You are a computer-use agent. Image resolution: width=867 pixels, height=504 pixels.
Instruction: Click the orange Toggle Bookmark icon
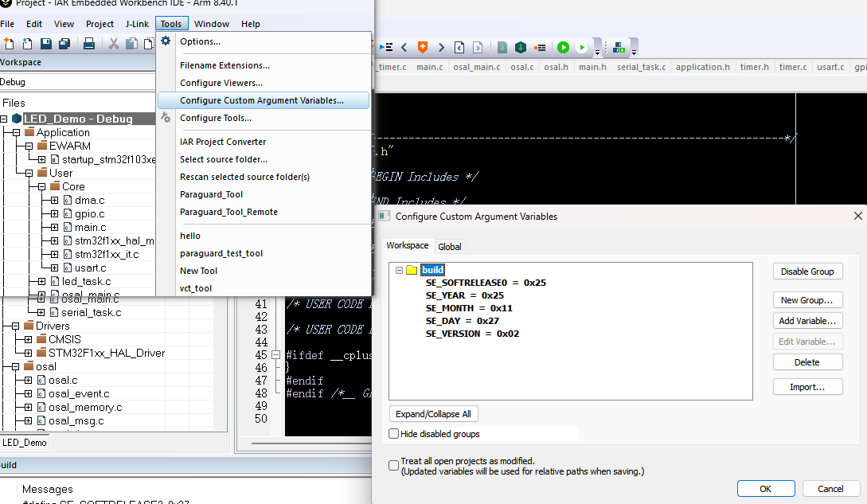(x=423, y=47)
